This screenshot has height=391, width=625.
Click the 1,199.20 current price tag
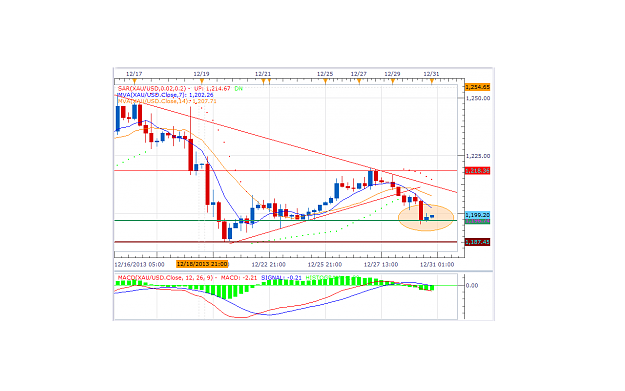pos(478,215)
